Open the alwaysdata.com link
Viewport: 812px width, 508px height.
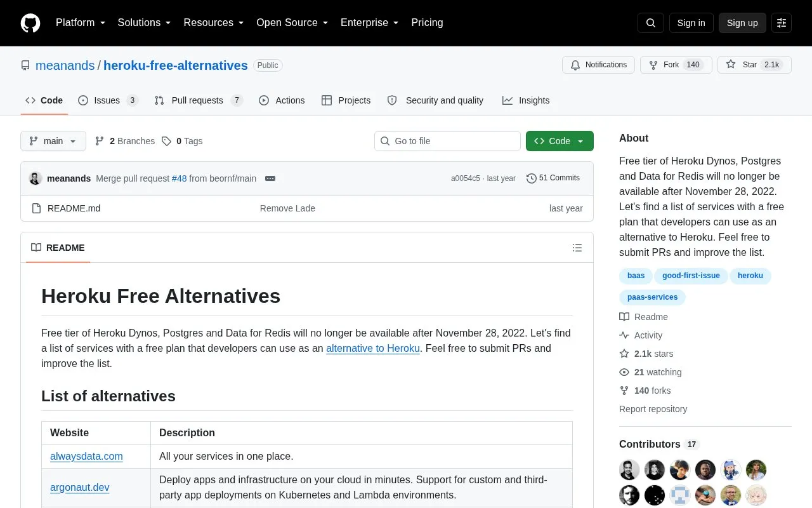tap(86, 456)
